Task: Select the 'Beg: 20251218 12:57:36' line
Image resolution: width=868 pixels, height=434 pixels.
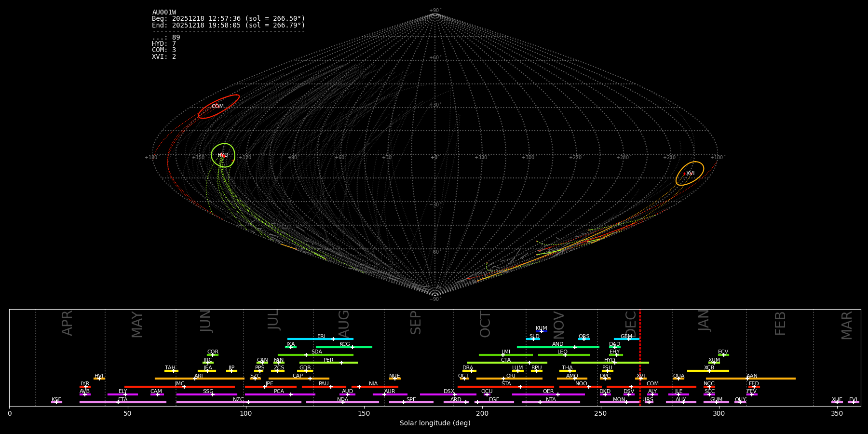Action: coord(229,19)
